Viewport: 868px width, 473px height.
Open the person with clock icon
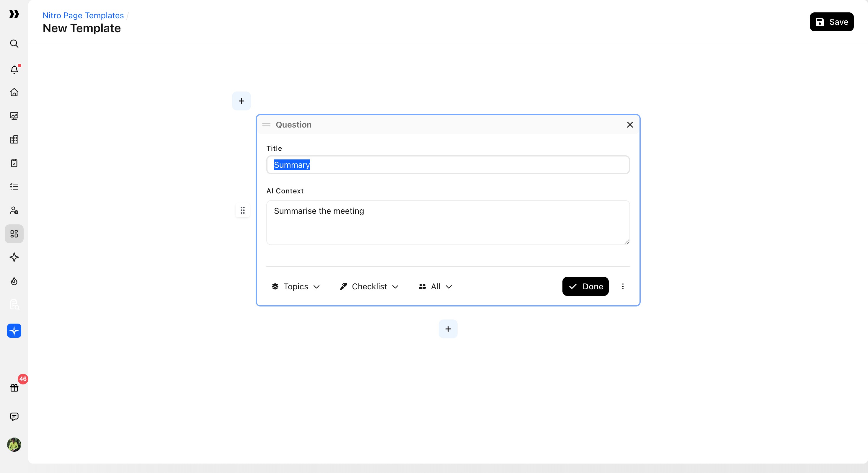pos(14,210)
